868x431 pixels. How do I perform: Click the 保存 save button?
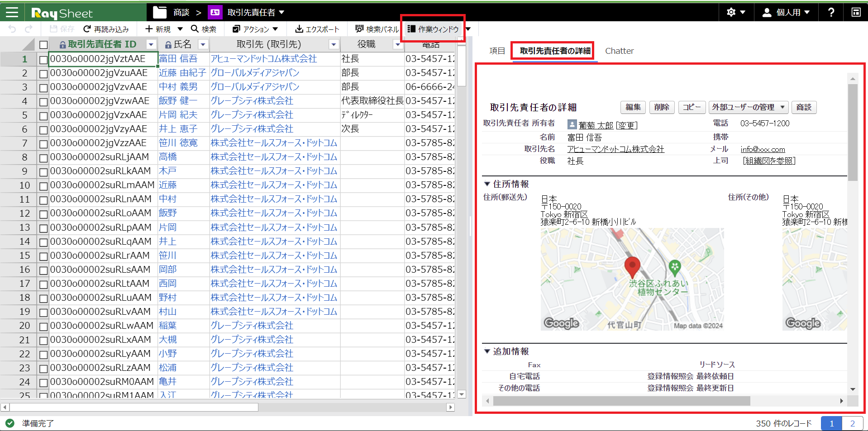coord(62,29)
